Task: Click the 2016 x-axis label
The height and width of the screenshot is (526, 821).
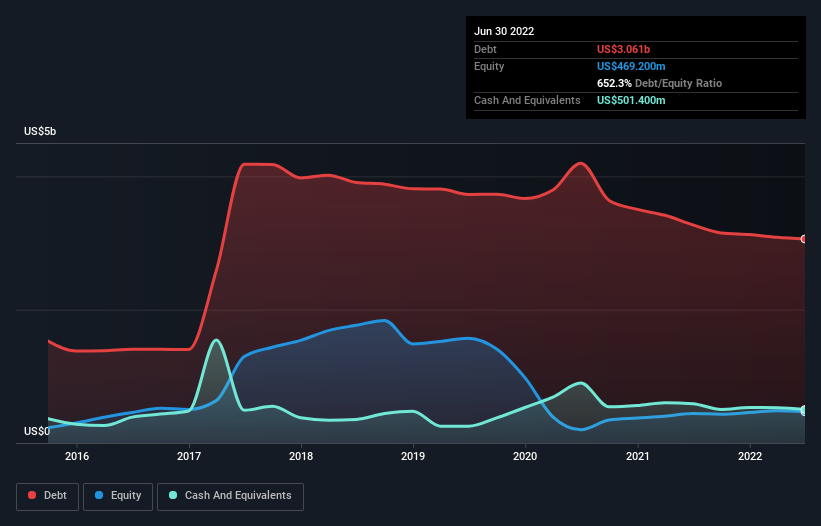Action: 77,456
